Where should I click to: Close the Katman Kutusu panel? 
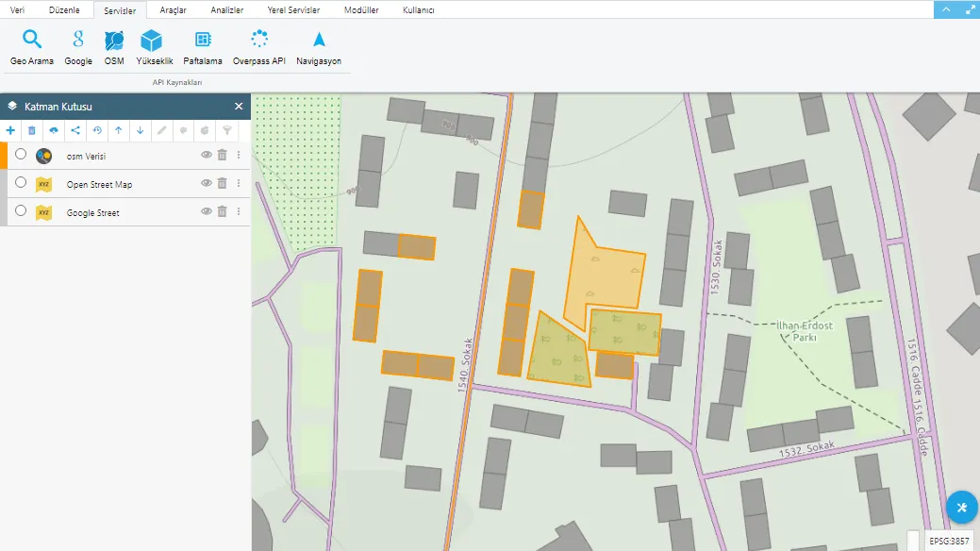[239, 107]
